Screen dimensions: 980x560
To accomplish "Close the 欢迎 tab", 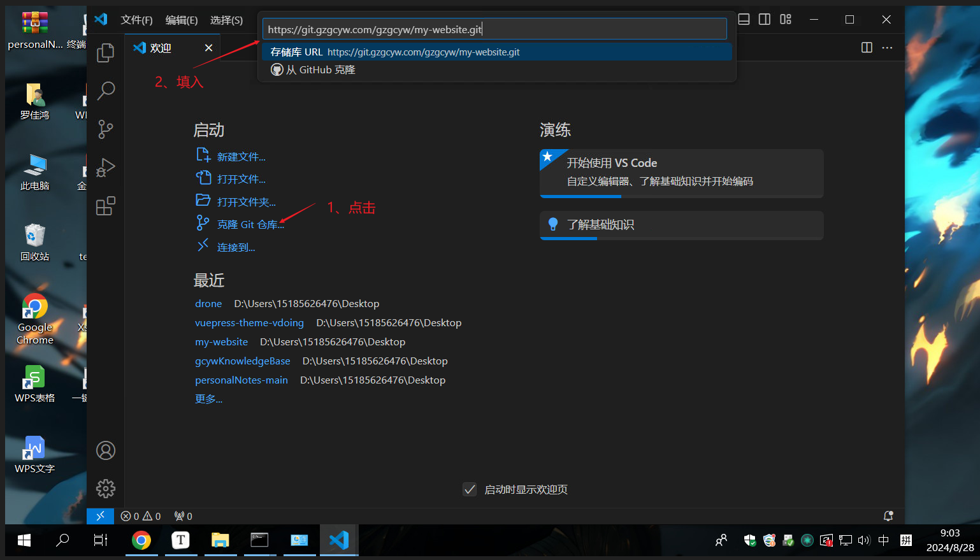I will click(208, 48).
